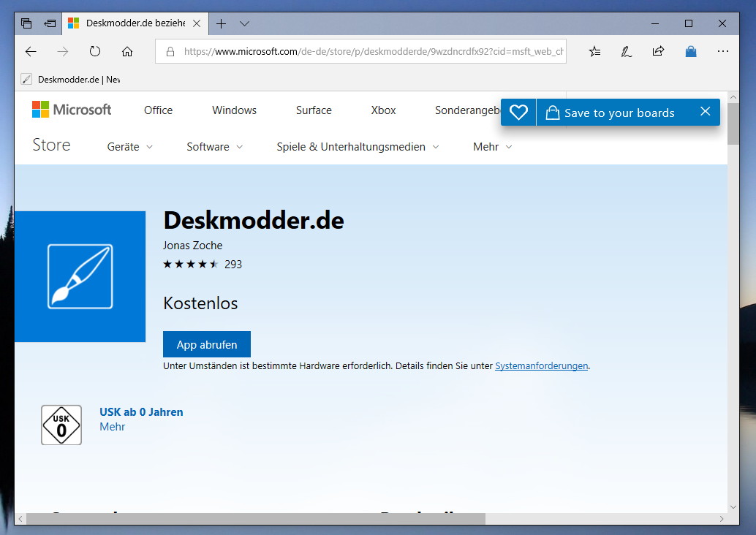
Task: Open the Store home link
Action: [52, 145]
